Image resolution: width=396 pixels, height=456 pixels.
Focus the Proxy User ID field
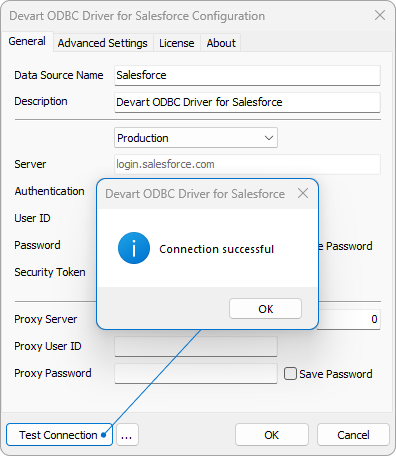click(196, 346)
